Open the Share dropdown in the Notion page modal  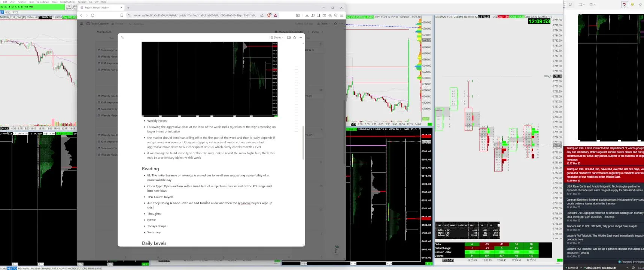click(x=277, y=37)
